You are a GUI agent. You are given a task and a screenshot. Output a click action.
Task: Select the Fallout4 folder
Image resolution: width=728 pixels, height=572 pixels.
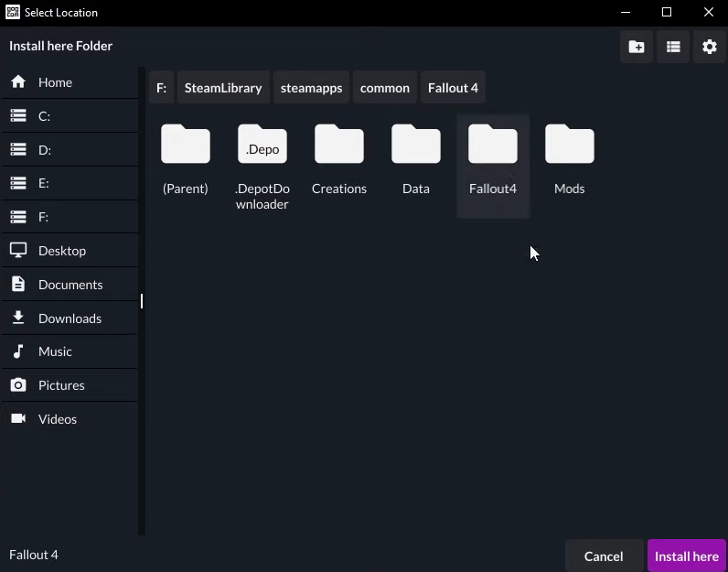coord(493,146)
